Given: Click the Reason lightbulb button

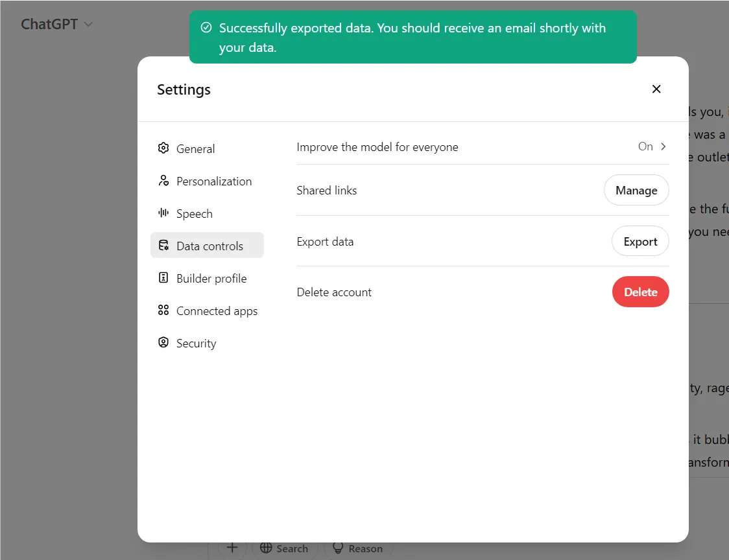Looking at the screenshot, I should 358,548.
